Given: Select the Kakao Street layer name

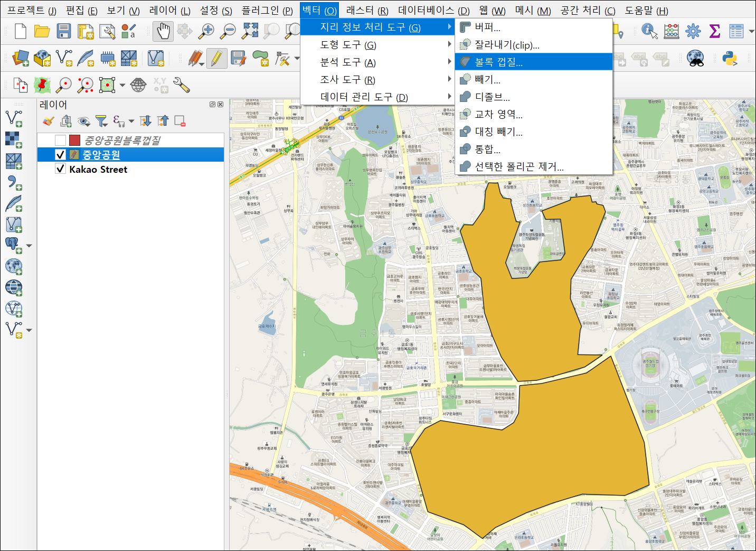Looking at the screenshot, I should pyautogui.click(x=98, y=169).
